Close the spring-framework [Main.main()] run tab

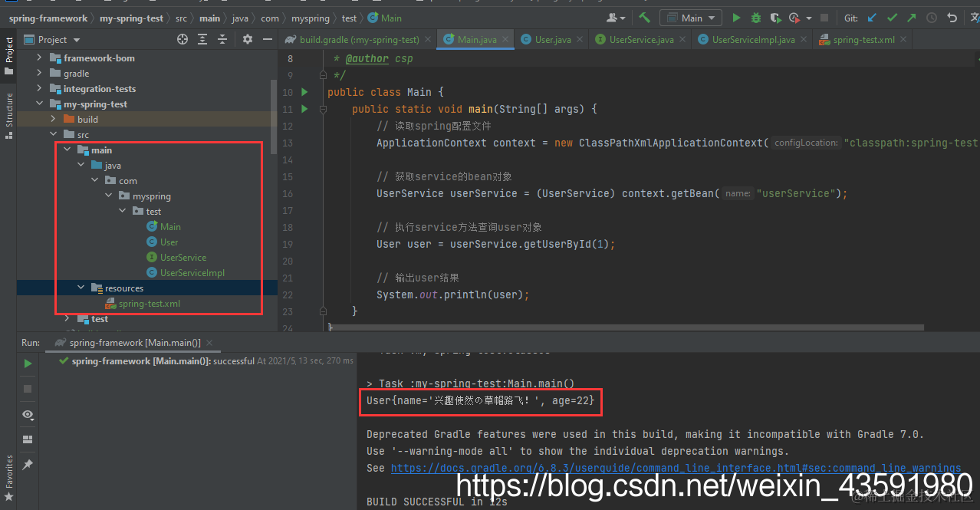(209, 343)
